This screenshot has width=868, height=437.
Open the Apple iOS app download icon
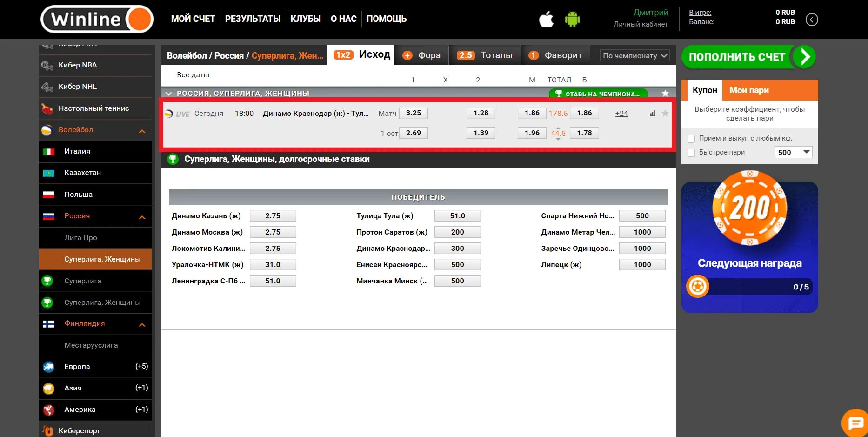[546, 20]
